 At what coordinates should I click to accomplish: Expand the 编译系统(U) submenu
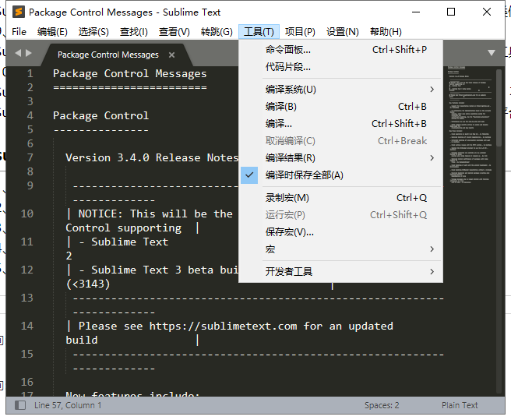click(x=340, y=90)
